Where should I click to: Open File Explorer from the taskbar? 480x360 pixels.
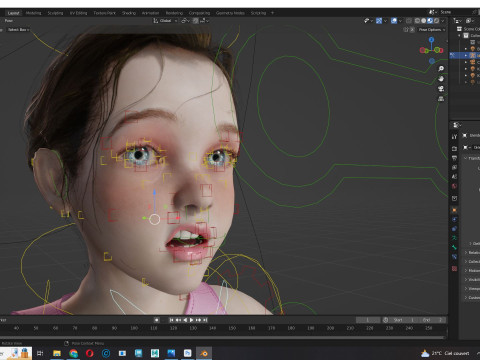(57, 353)
